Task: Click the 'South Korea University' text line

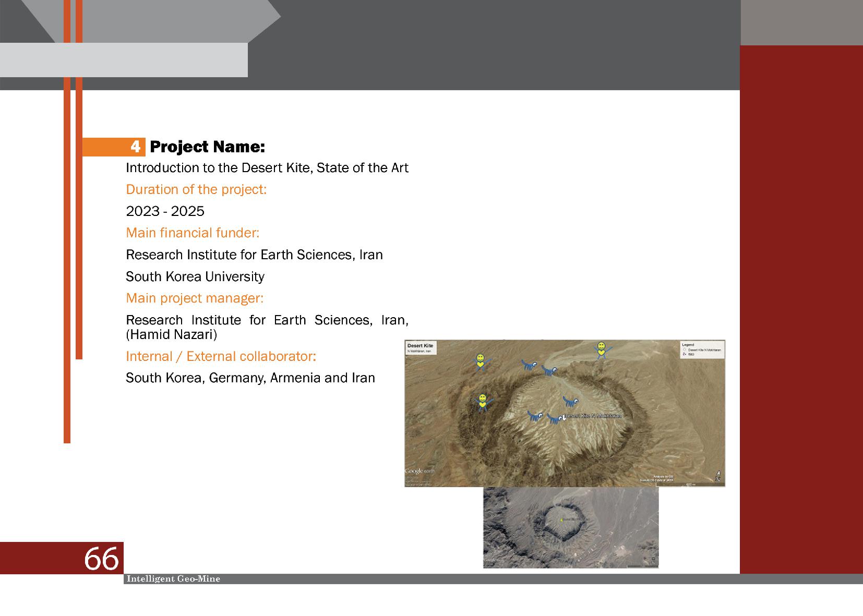Action: 195,276
